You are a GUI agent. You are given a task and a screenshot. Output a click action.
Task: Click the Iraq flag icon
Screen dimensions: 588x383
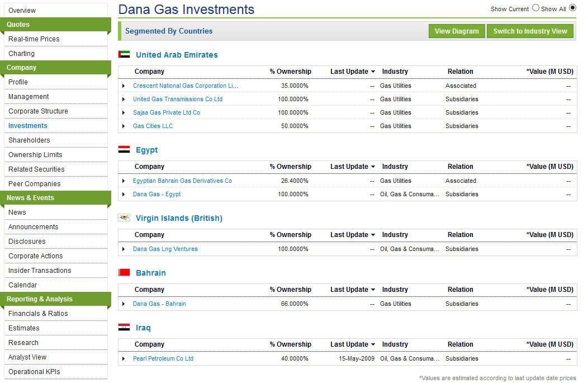[x=124, y=327]
